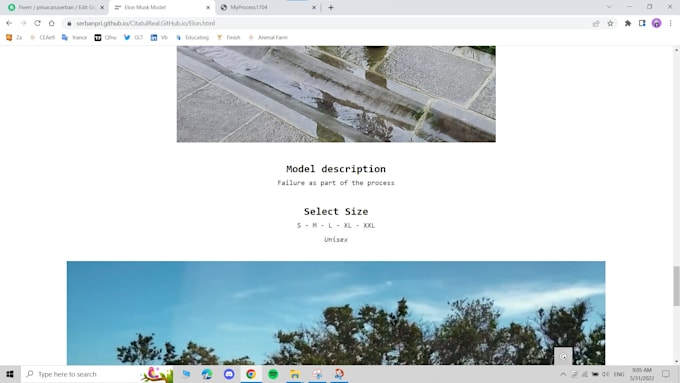Open a new browser tab

coord(331,7)
